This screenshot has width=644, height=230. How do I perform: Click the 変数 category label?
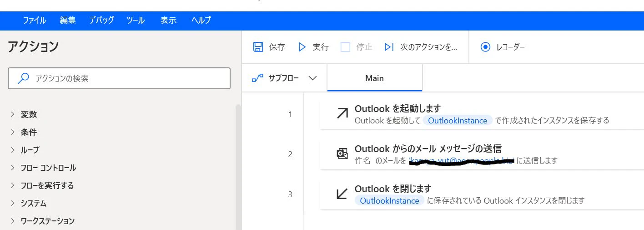coord(29,114)
